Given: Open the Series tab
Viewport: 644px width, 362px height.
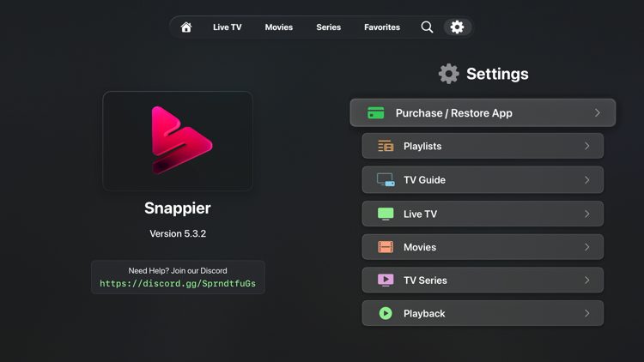Looking at the screenshot, I should pos(328,27).
